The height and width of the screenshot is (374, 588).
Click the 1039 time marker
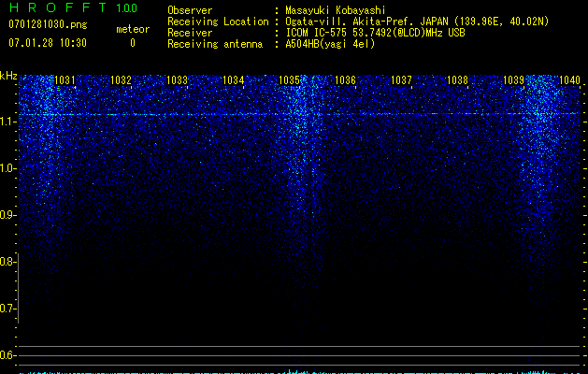tap(513, 80)
